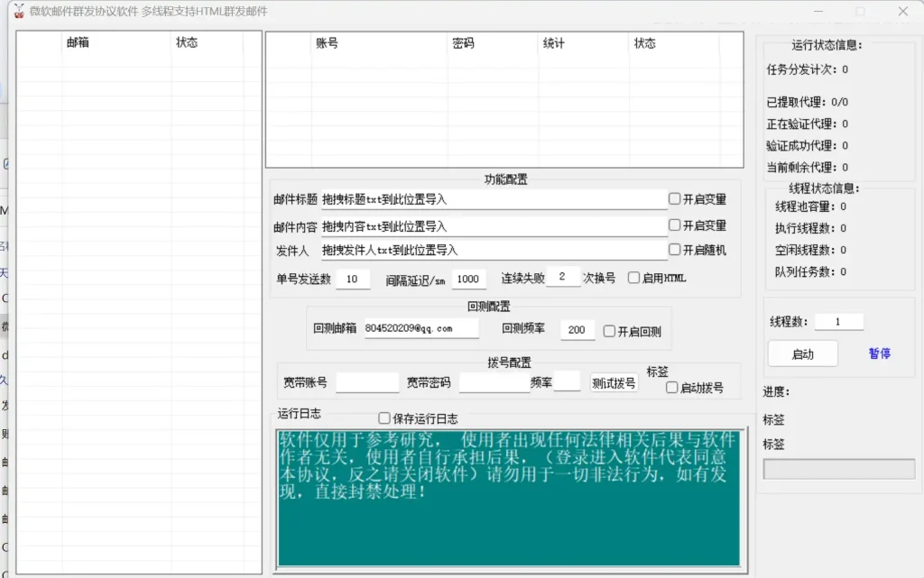Screen dimensions: 924x578
Task: Click the 验证成功代理: 0 text
Action: point(807,145)
